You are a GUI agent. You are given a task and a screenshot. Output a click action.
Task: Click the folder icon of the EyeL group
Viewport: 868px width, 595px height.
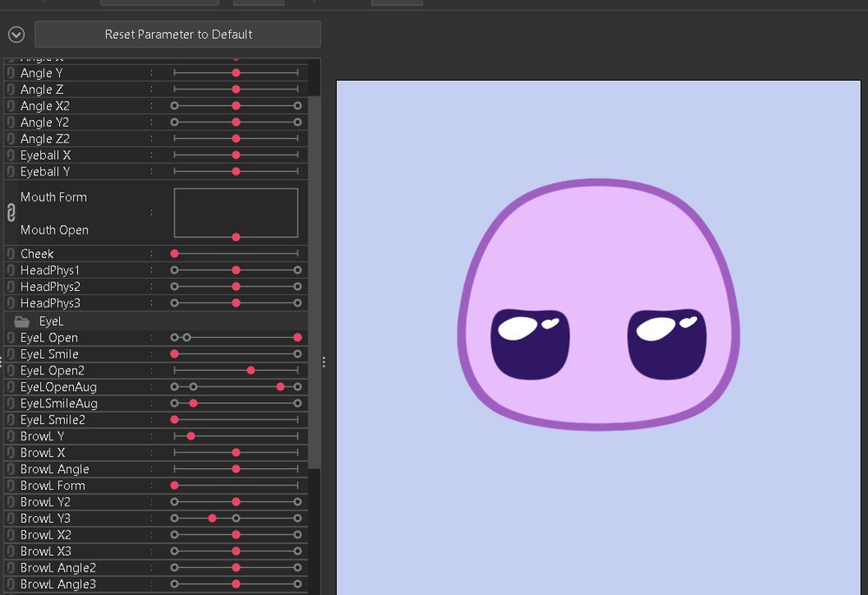pos(22,321)
